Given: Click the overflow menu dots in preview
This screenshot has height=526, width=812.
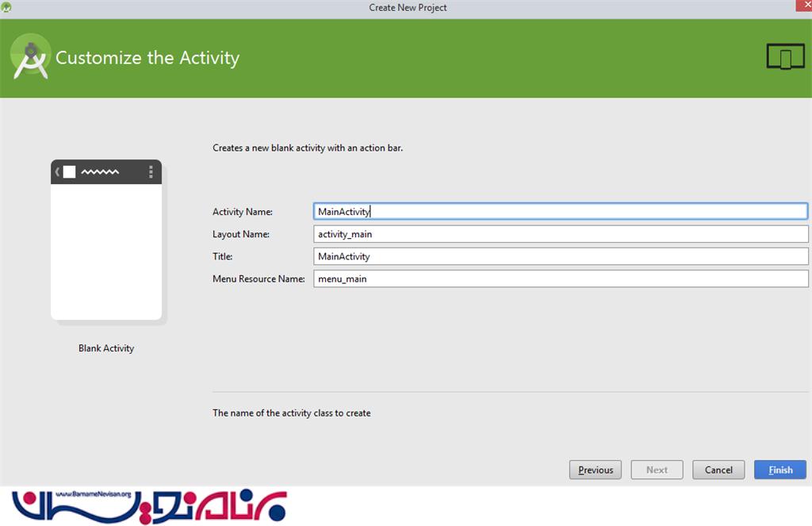Looking at the screenshot, I should pyautogui.click(x=151, y=171).
